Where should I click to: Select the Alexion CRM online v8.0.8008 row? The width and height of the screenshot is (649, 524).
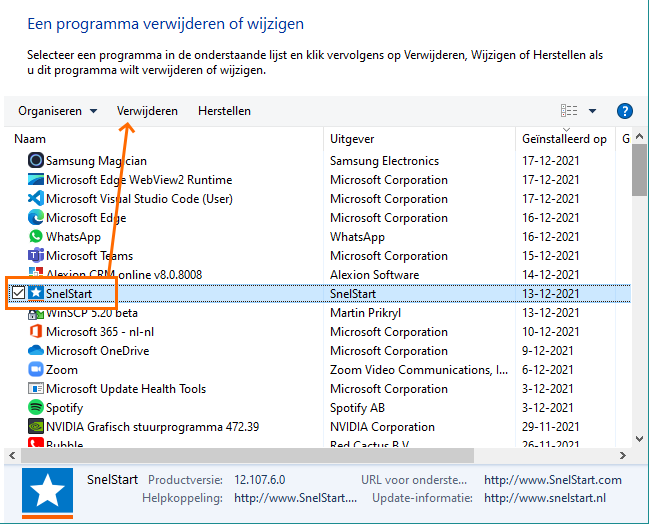click(124, 274)
